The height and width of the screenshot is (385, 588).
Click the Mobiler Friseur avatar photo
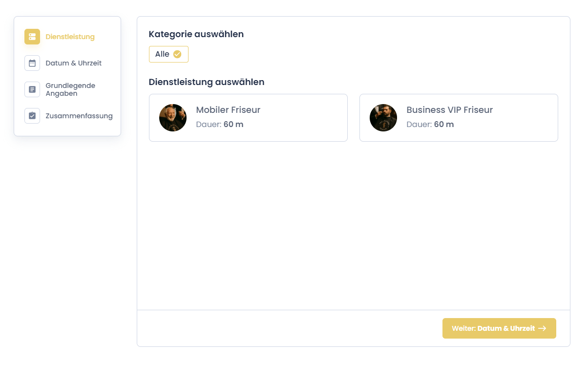click(173, 117)
